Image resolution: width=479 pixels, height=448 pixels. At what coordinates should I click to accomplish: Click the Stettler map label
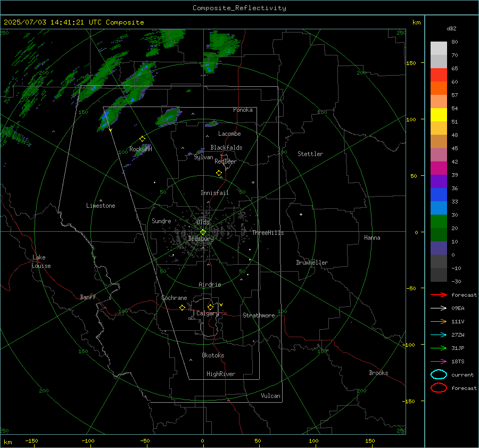(x=310, y=154)
